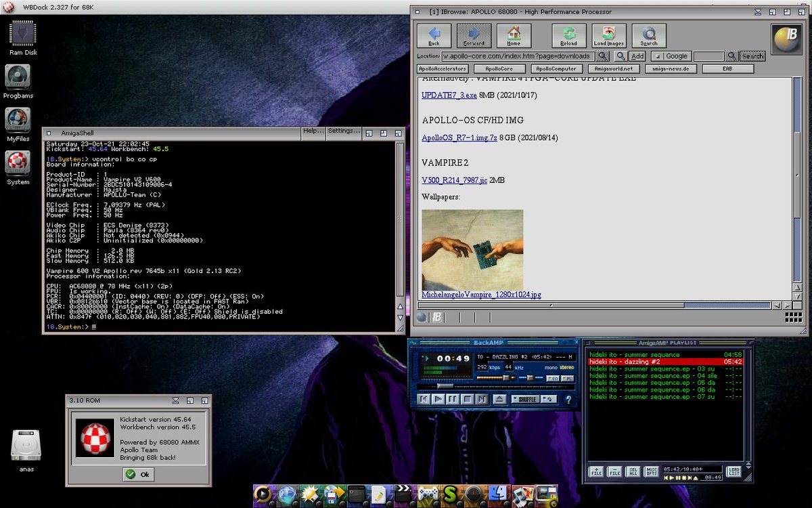Launch the globe web browser dock icon
Screen dimensions: 812x508
coord(287,495)
